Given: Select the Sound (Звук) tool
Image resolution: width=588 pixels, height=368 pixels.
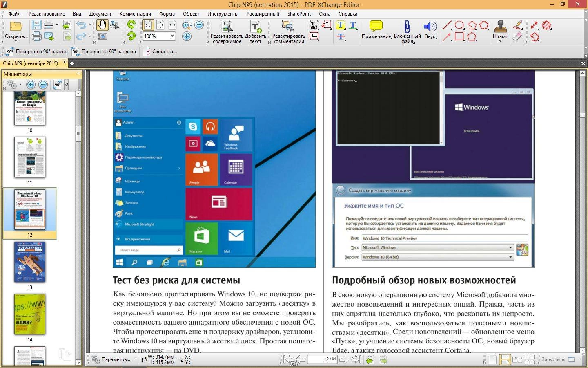Looking at the screenshot, I should tap(430, 29).
